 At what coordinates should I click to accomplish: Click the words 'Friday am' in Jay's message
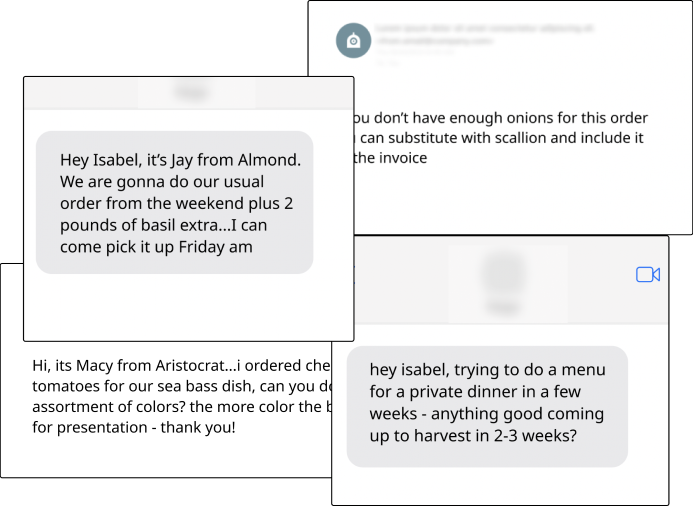215,247
